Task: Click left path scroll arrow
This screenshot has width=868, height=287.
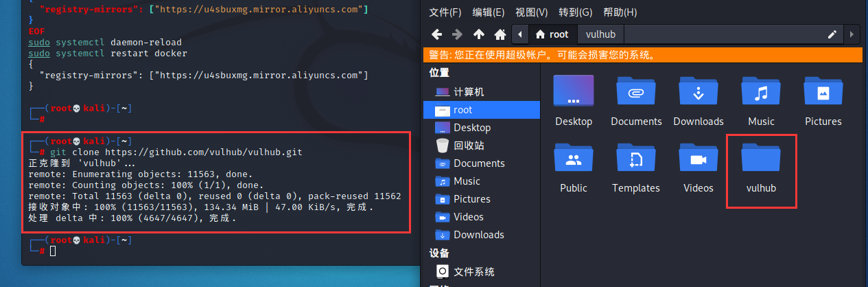Action: 521,34
